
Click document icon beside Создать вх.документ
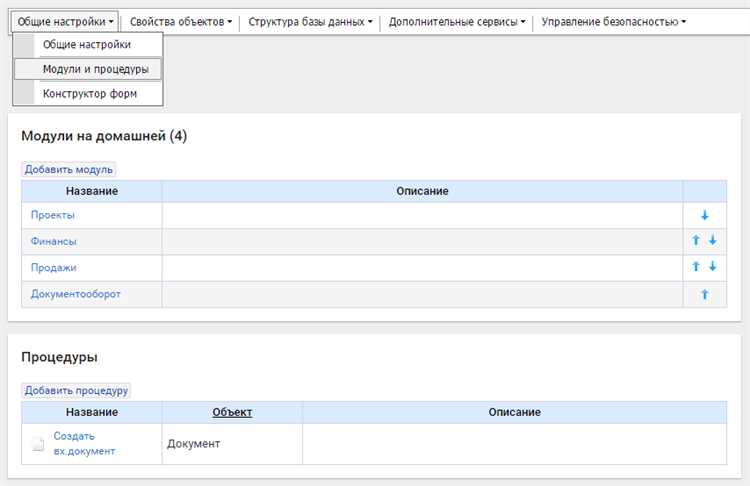click(x=38, y=443)
